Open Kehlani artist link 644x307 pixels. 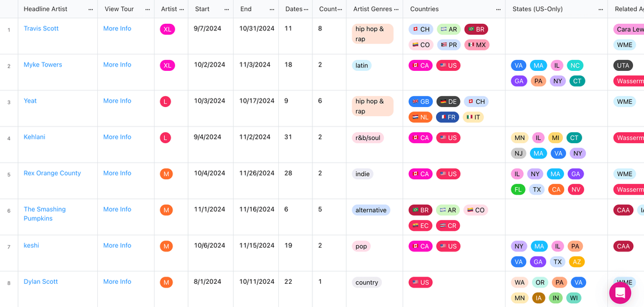coord(35,137)
